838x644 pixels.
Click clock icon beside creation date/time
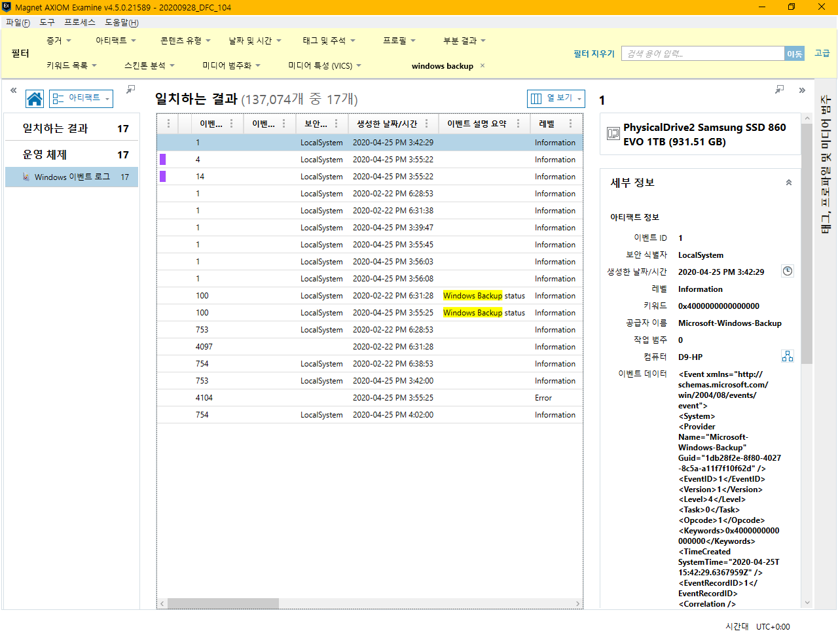(788, 271)
